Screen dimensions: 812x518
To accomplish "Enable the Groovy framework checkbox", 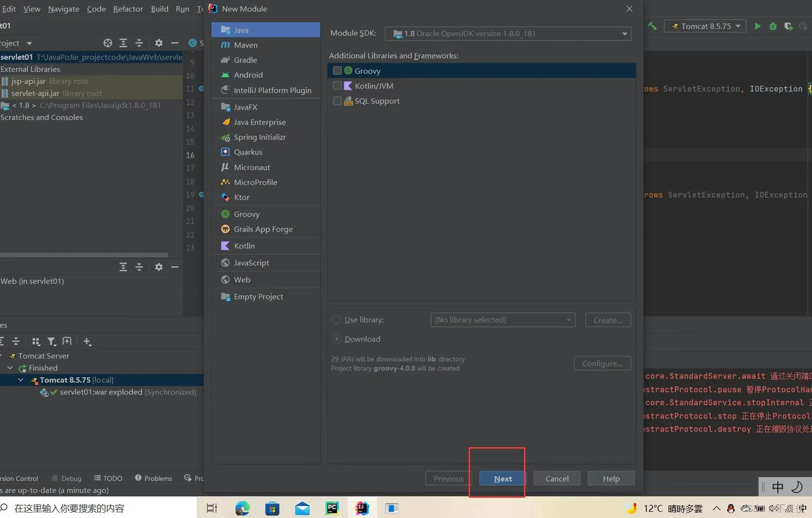I will 337,71.
